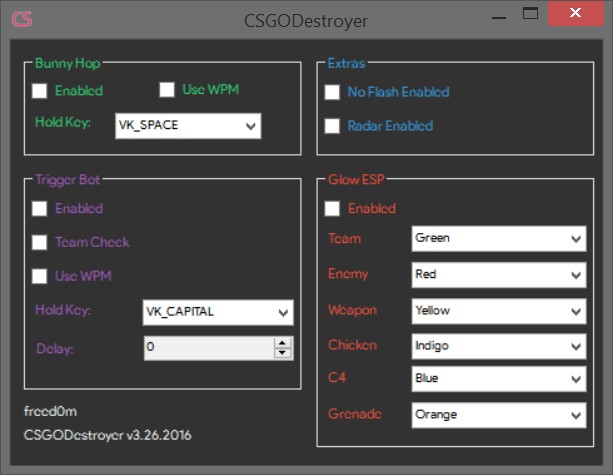Enable Bunny Hop checkbox

click(x=39, y=91)
